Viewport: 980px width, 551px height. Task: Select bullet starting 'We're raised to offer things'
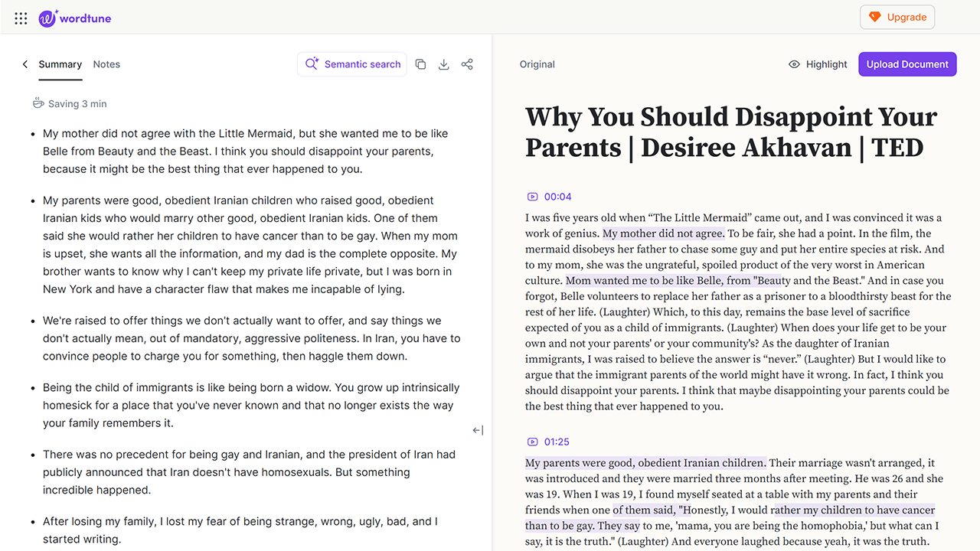(252, 338)
